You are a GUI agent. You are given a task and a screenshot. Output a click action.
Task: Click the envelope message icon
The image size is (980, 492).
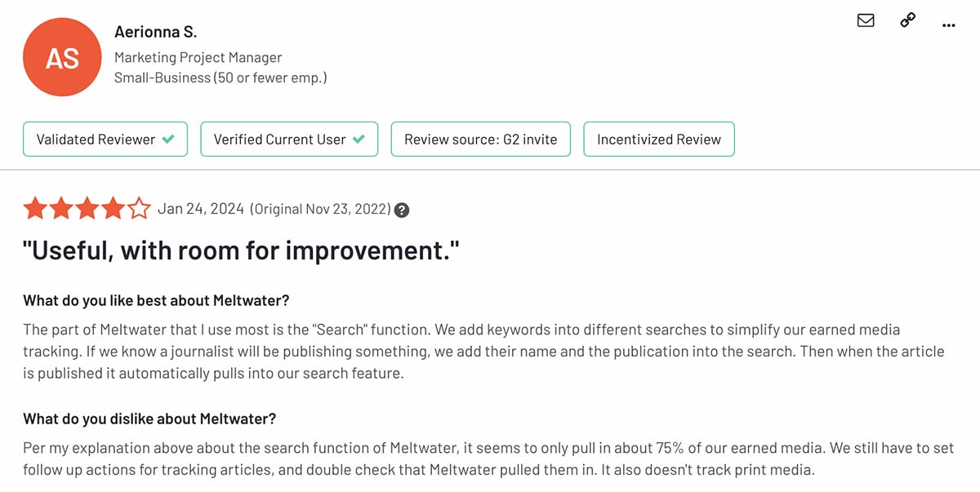(866, 21)
